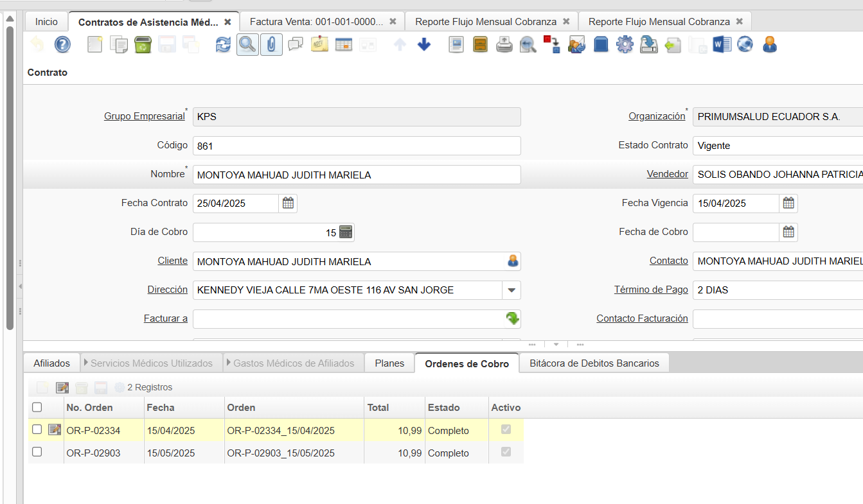
Task: Switch to the Bitácora de Debitos Bancarios tab
Action: (x=594, y=363)
